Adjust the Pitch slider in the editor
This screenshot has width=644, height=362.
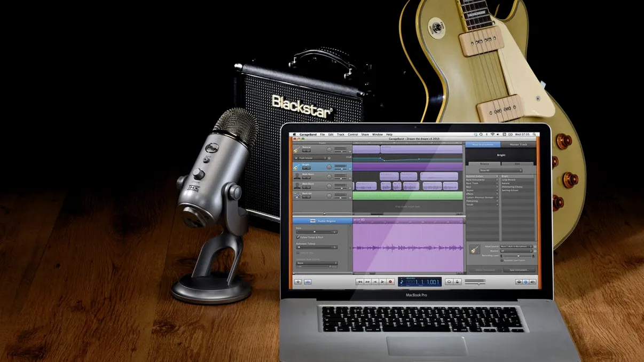[317, 232]
